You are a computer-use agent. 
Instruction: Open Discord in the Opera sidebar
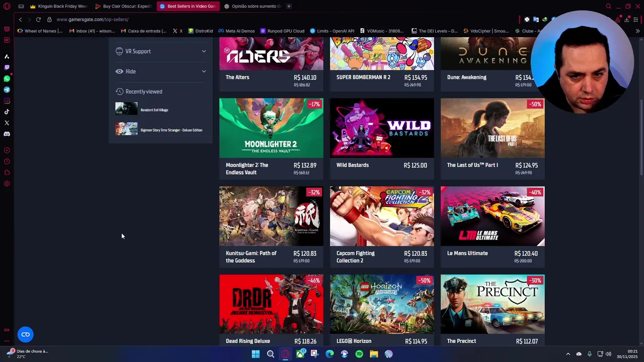[7, 134]
